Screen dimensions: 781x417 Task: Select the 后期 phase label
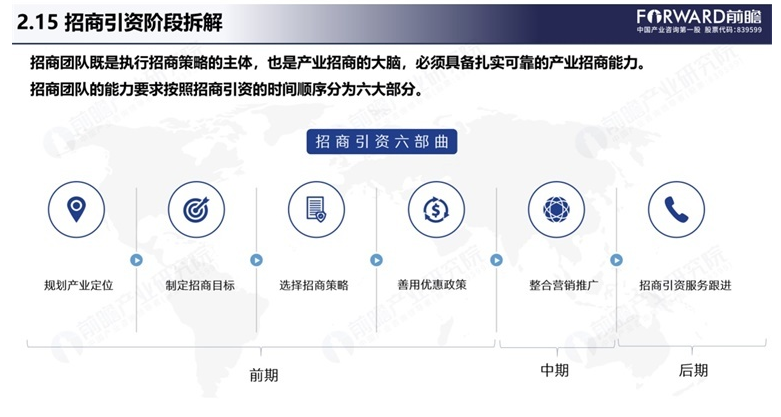click(693, 370)
